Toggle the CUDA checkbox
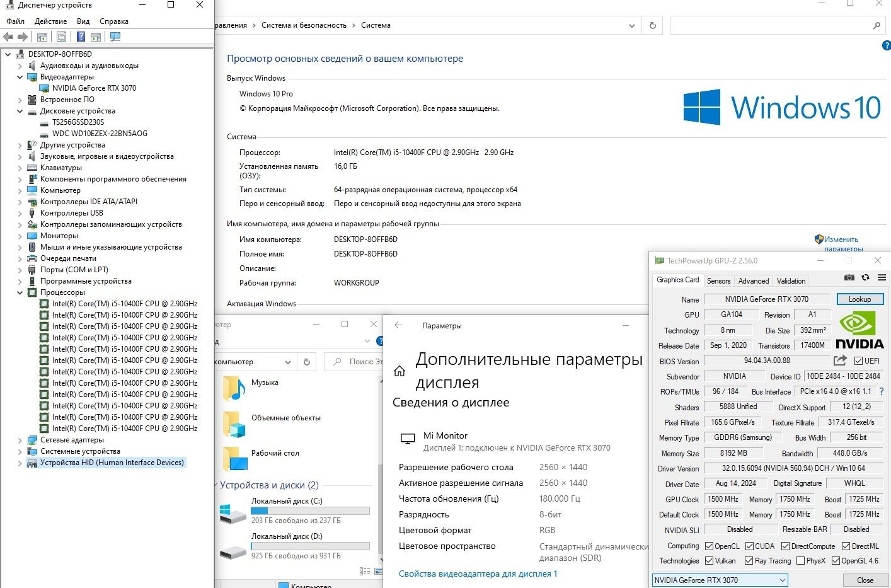Viewport: 891px width, 588px height. coord(749,546)
